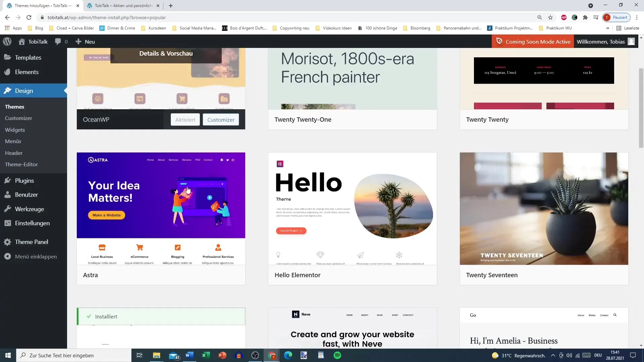The image size is (644, 362).
Task: Open Dinner & Crime bookmark
Action: (x=117, y=28)
